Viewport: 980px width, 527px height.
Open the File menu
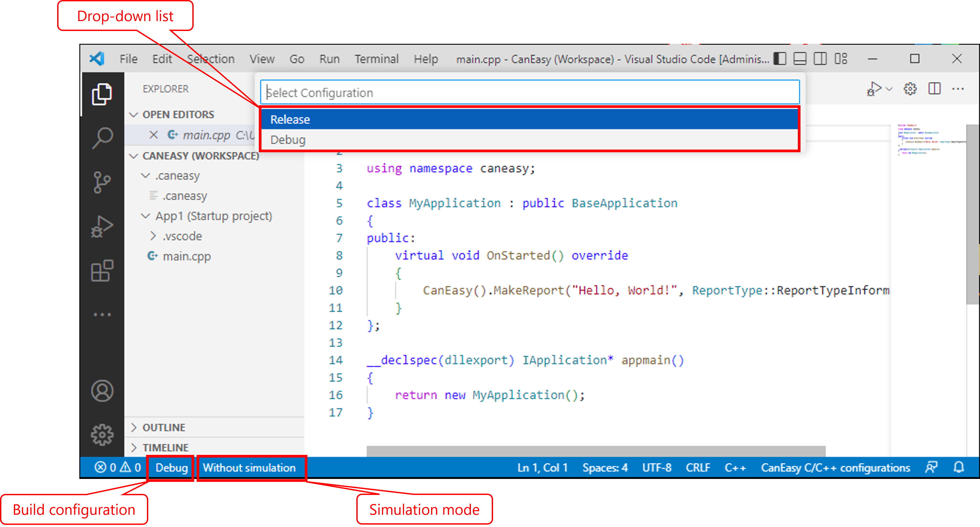[x=128, y=59]
